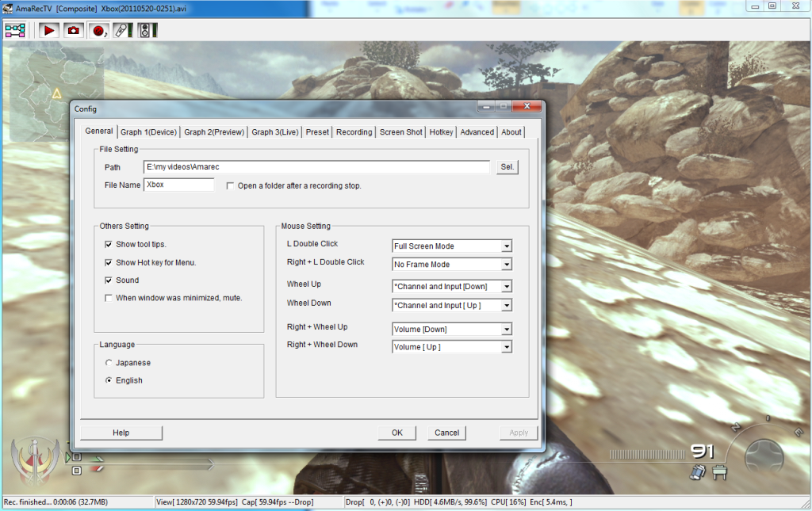Select the English language radio button

click(x=108, y=380)
